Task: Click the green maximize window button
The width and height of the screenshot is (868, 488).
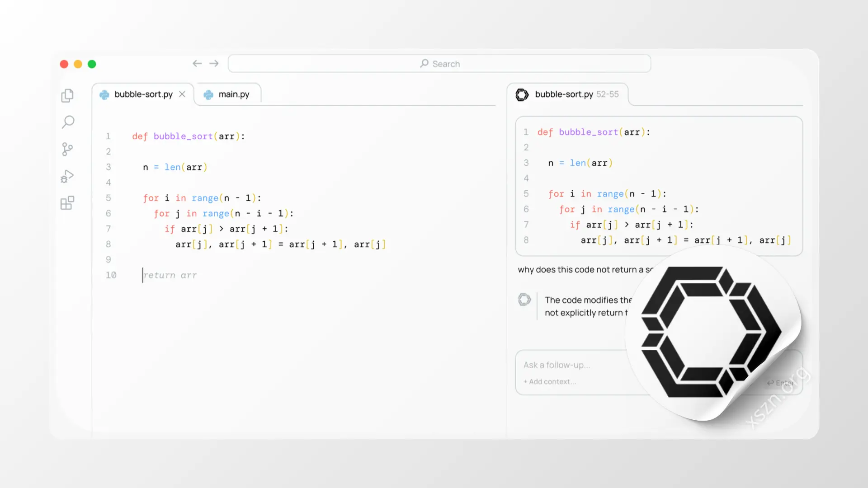Action: coord(92,64)
